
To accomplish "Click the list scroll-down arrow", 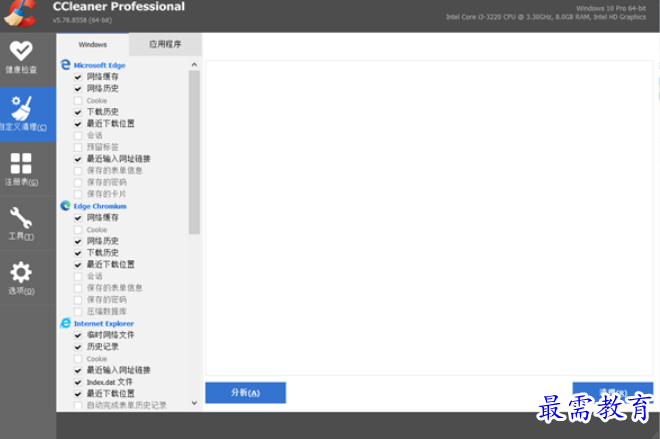I will pyautogui.click(x=194, y=403).
